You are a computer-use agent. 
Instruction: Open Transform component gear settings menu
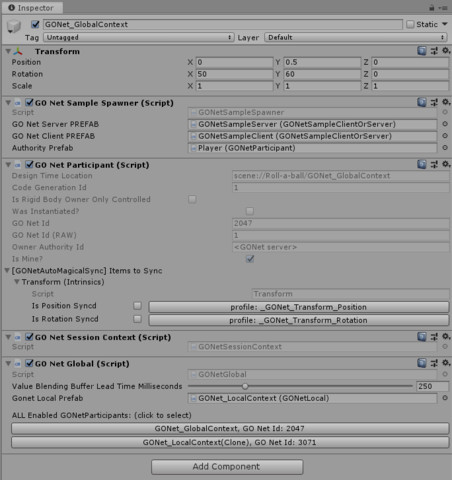[446, 51]
